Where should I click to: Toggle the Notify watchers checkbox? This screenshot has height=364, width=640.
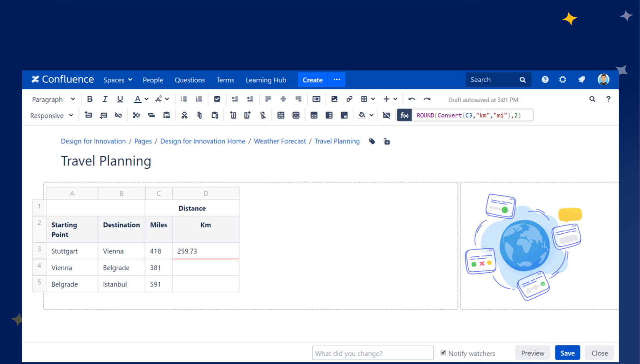pos(443,353)
